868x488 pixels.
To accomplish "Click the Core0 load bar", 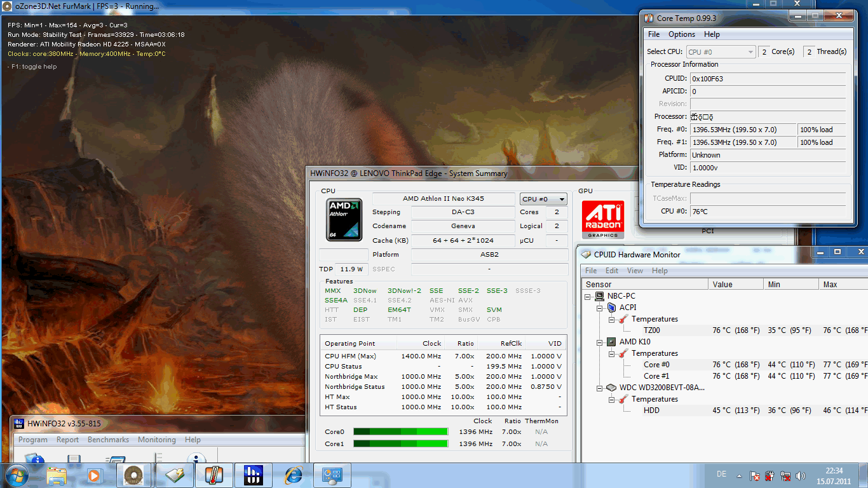I will point(401,431).
